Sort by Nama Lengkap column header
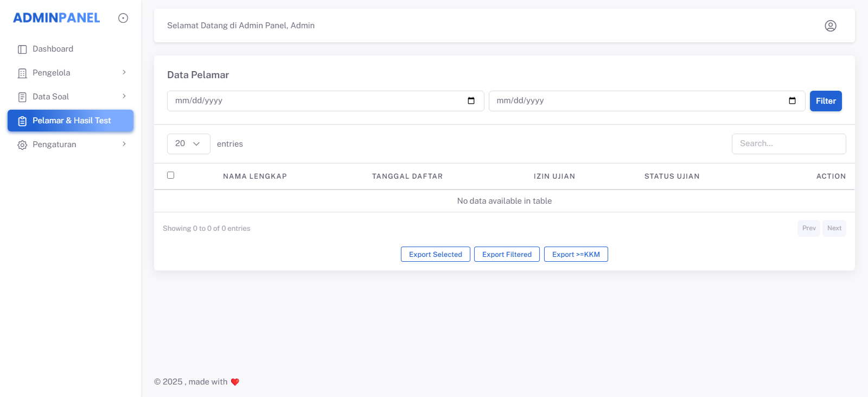The height and width of the screenshot is (397, 868). 255,177
